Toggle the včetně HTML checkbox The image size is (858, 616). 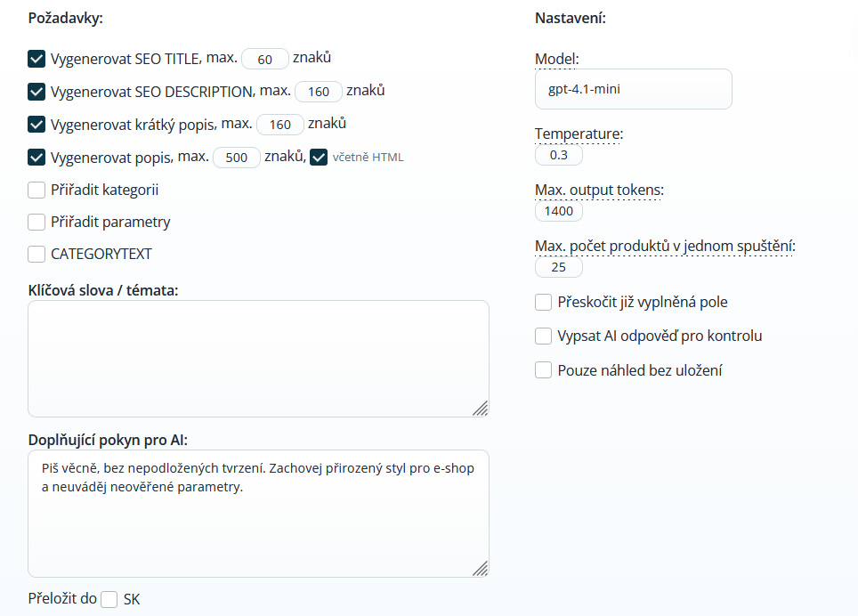point(319,158)
